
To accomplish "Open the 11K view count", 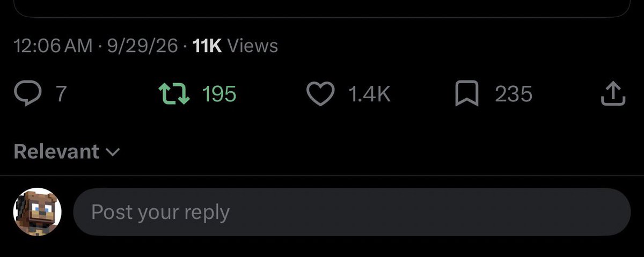I will (207, 46).
